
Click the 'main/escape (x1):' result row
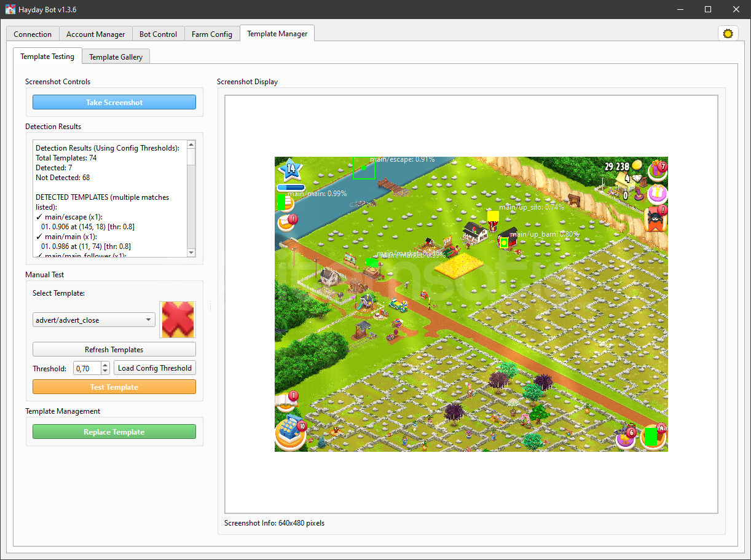click(69, 217)
